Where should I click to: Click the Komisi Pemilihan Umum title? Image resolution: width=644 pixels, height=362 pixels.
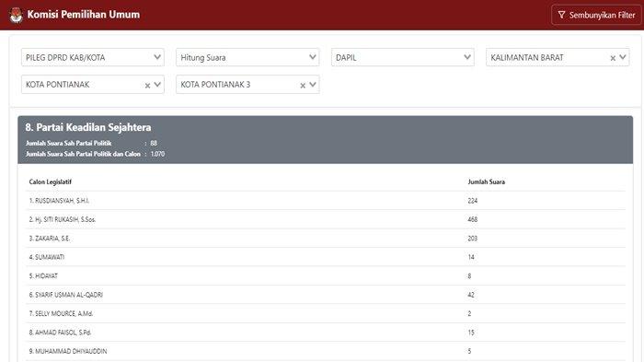(x=84, y=15)
